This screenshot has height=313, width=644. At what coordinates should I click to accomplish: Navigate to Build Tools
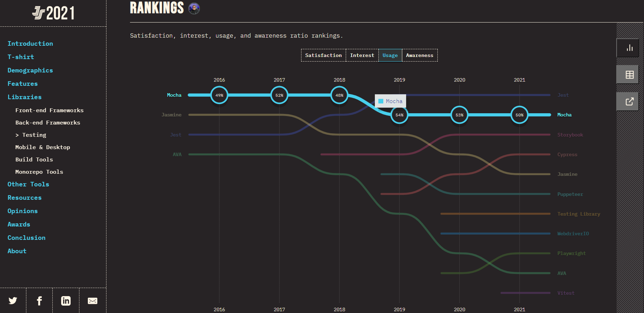(x=34, y=160)
